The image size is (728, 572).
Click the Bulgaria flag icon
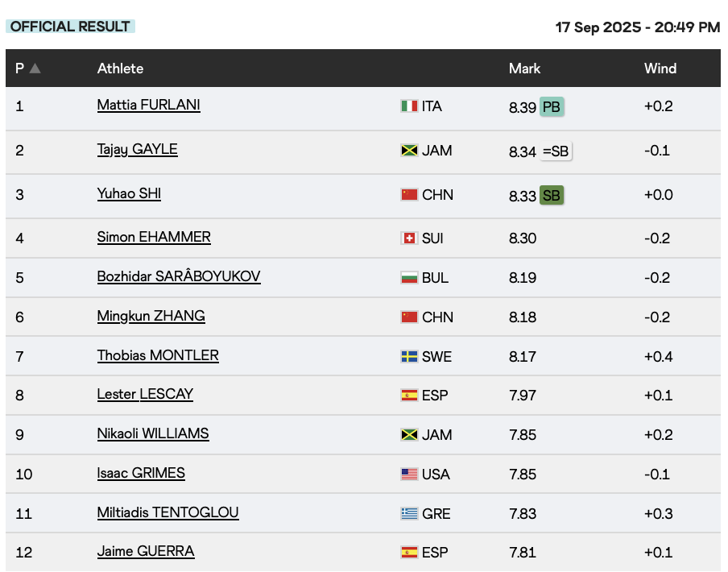[x=409, y=278]
